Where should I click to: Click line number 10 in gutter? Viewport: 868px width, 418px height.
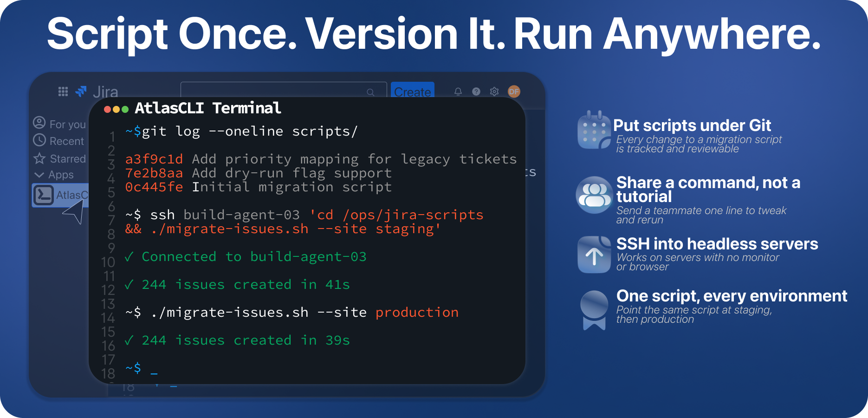[x=108, y=262]
